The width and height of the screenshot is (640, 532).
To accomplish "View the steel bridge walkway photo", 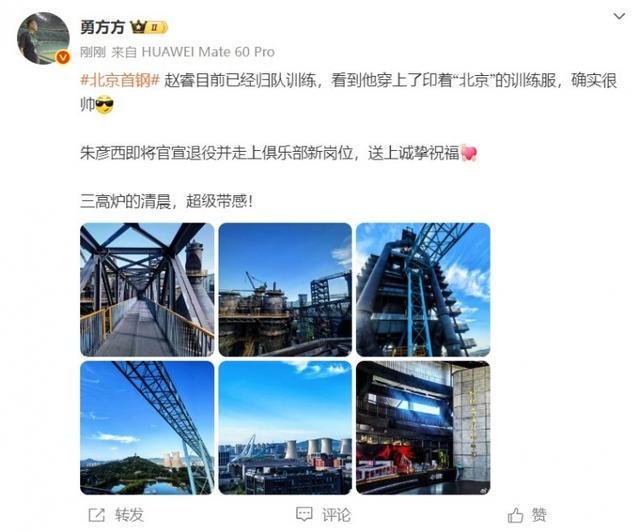I will point(147,289).
